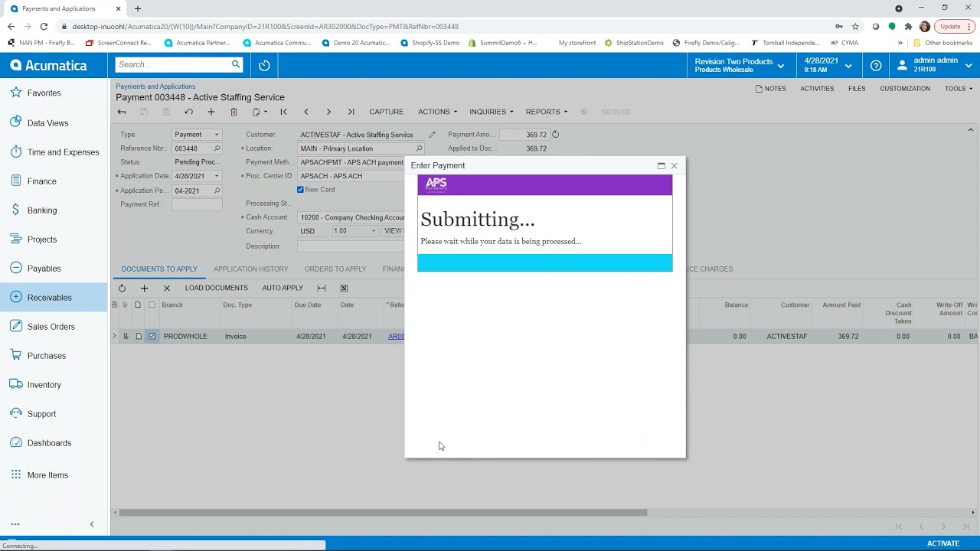Viewport: 980px width, 551px height.
Task: Open the Inventory workspace
Action: (44, 384)
